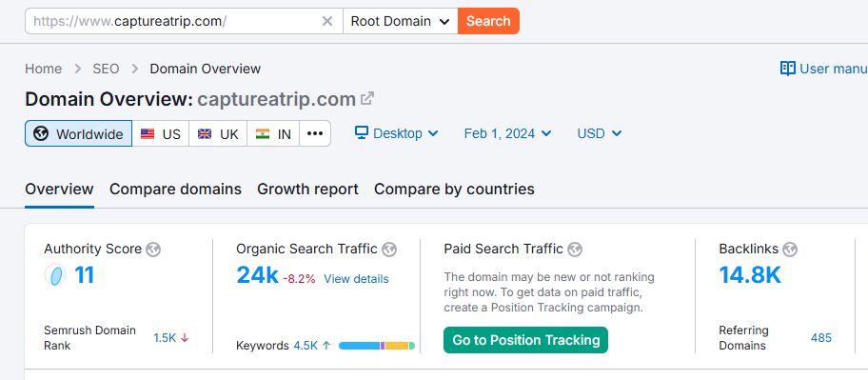Expand the Root Domain dropdown
868x380 pixels.
(x=401, y=21)
